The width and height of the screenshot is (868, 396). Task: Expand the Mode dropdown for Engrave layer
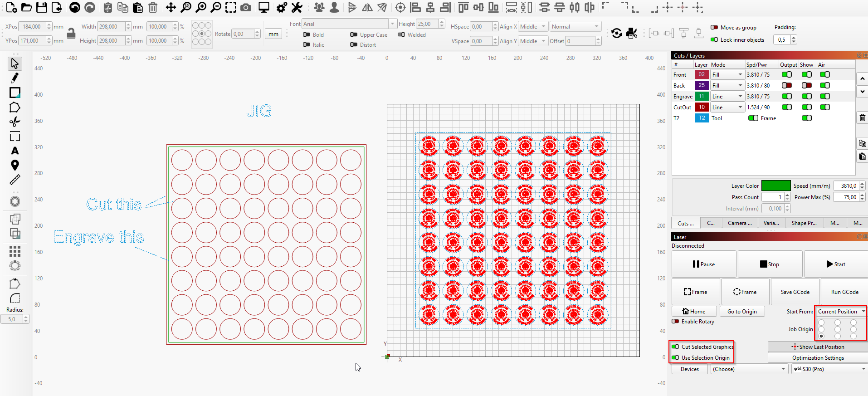[x=727, y=96]
